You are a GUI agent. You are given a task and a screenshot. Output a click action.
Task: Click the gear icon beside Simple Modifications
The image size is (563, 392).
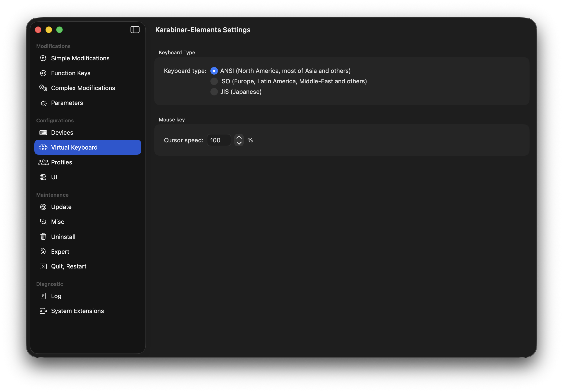pyautogui.click(x=43, y=58)
